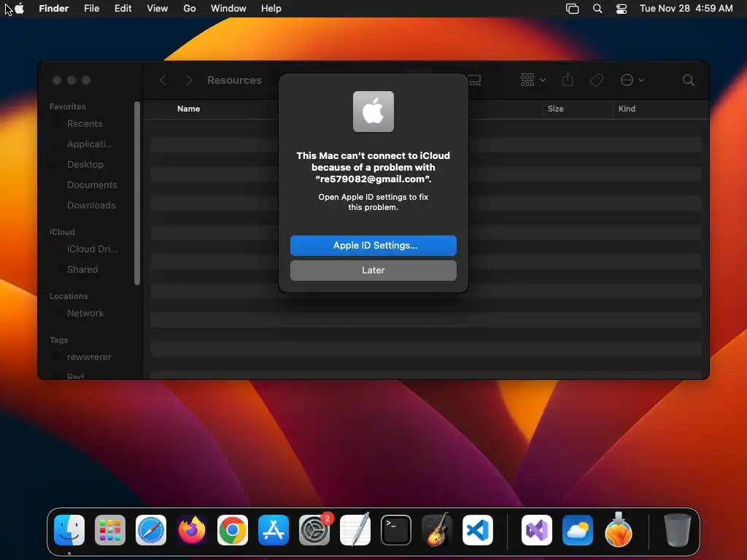Open the App Store dock icon
The height and width of the screenshot is (560, 747).
pos(274,530)
